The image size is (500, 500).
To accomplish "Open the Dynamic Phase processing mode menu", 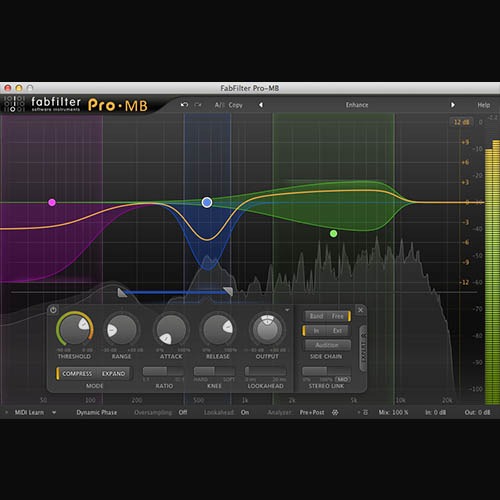I will click(97, 412).
